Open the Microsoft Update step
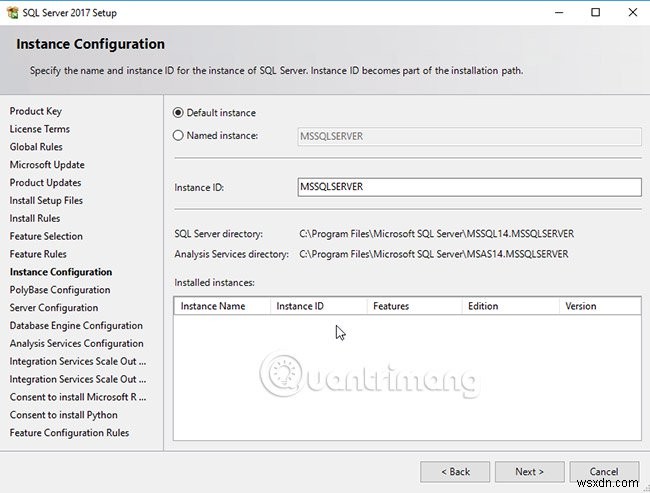Image resolution: width=650 pixels, height=493 pixels. [47, 165]
